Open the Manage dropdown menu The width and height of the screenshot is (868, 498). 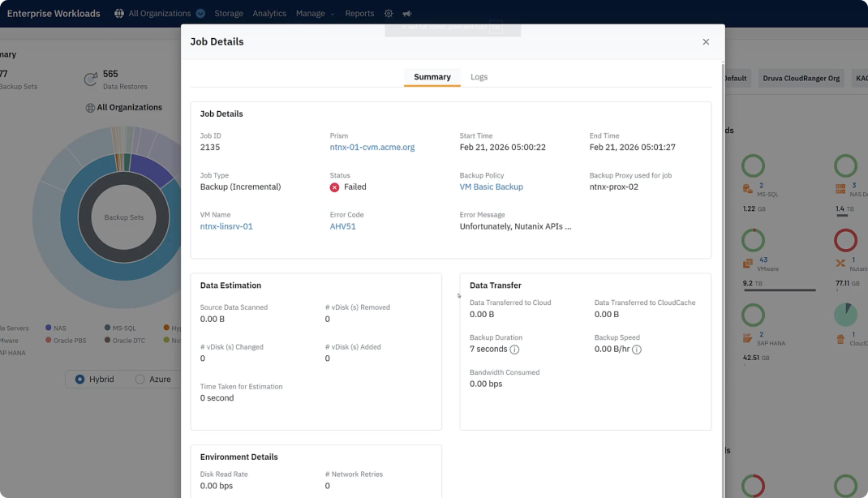click(x=315, y=14)
